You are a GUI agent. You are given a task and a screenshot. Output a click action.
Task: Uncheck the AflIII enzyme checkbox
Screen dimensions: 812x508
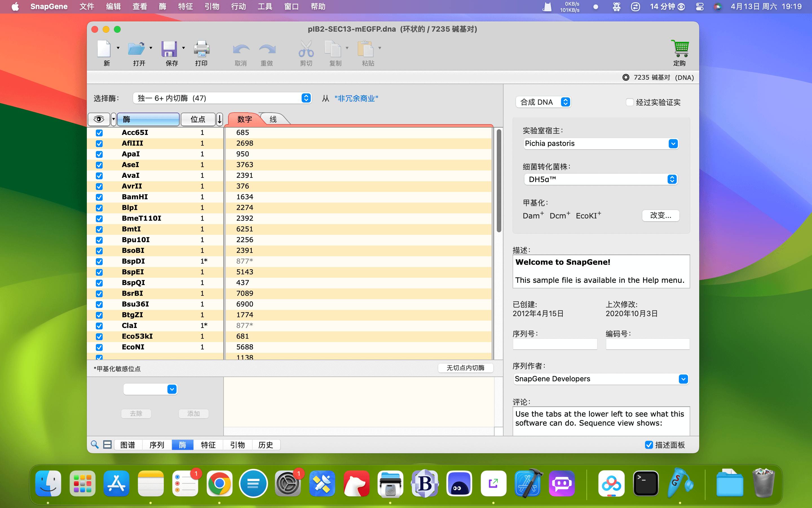pyautogui.click(x=99, y=143)
